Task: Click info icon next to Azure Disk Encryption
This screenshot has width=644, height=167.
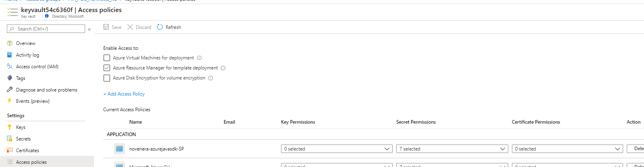Action: [211, 78]
